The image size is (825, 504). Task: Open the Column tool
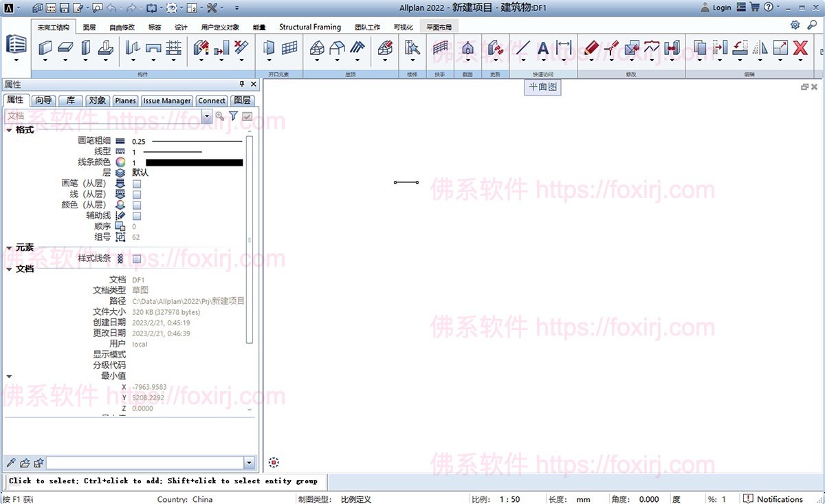85,48
